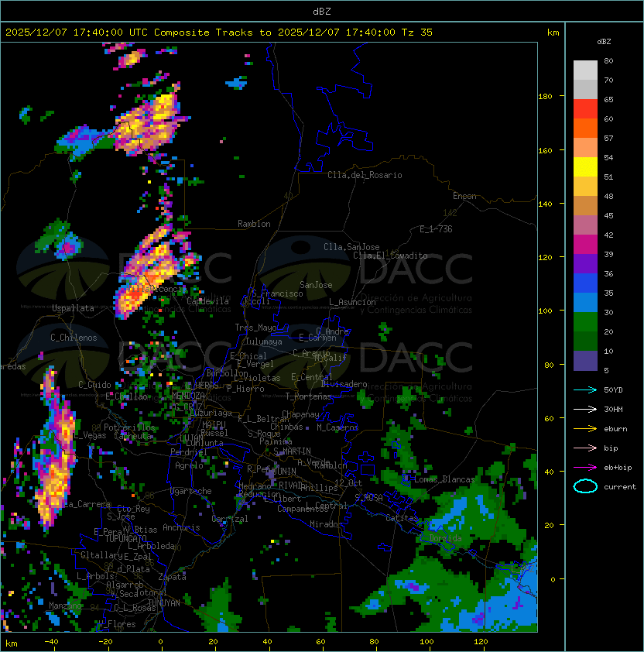Click the Manzano label

click(65, 606)
